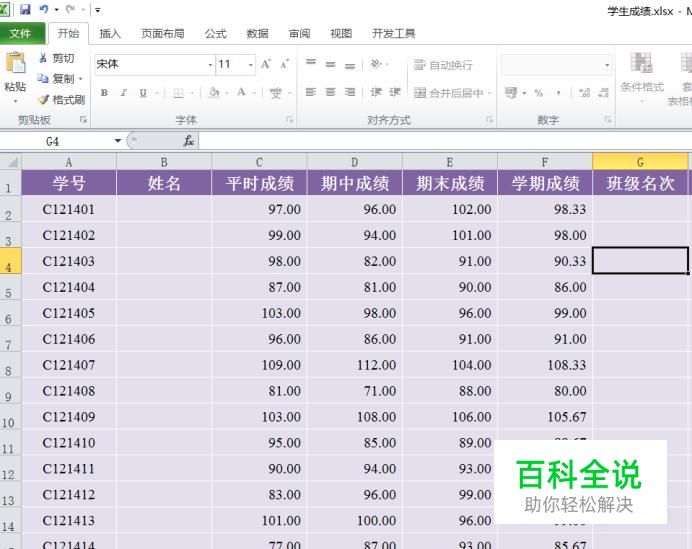Increase font size with large A icon

pyautogui.click(x=266, y=64)
